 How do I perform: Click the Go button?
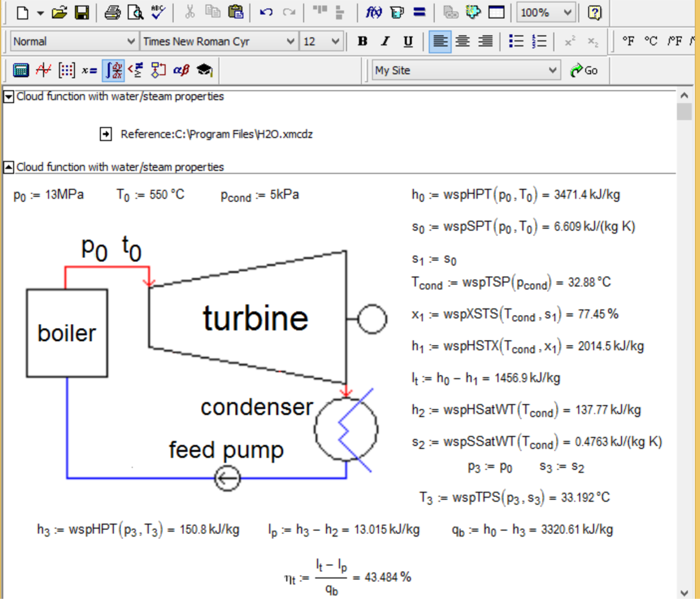[584, 70]
